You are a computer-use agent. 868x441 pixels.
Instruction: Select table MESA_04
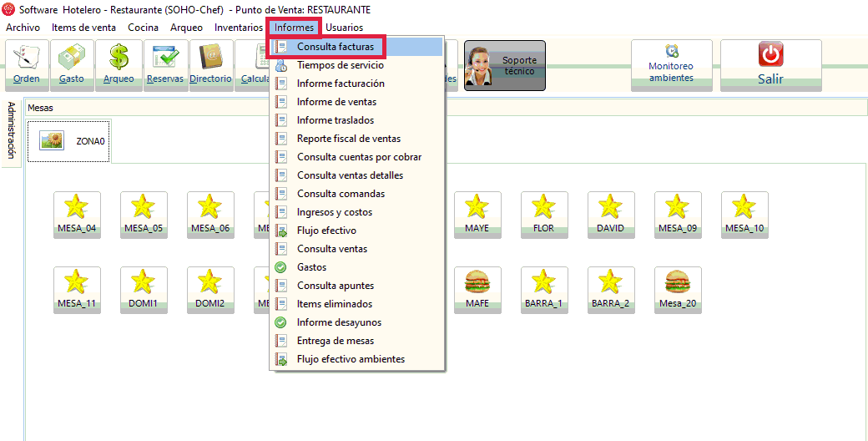[77, 215]
